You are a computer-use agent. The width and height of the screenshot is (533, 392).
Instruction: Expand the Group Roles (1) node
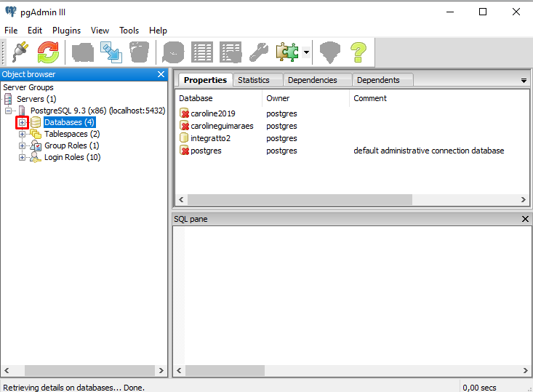[22, 145]
